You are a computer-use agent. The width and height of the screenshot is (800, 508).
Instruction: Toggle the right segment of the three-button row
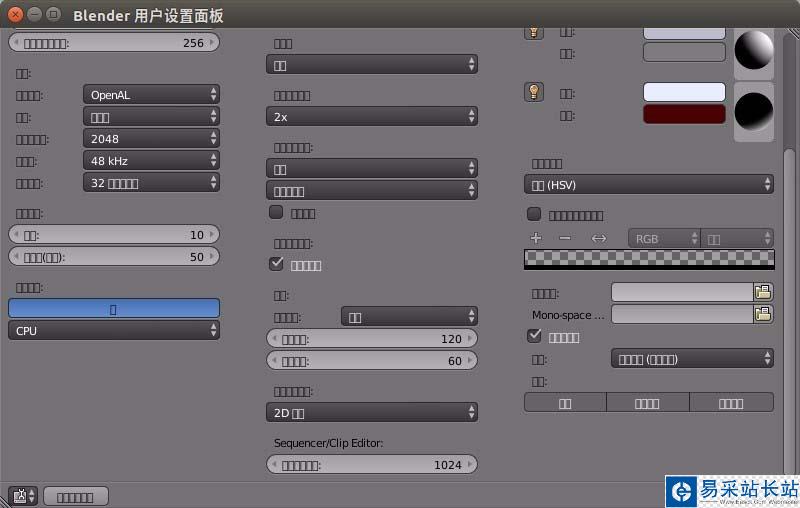[731, 402]
